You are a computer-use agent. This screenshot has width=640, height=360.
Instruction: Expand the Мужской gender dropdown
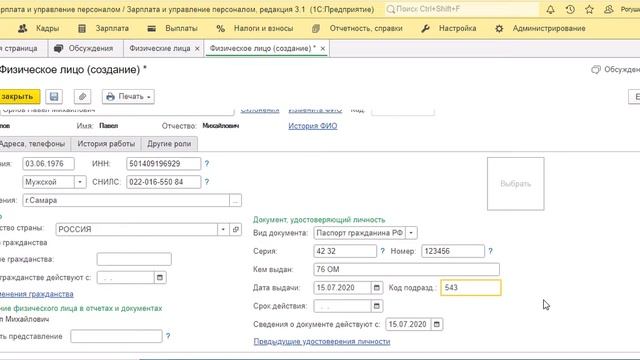(80, 182)
